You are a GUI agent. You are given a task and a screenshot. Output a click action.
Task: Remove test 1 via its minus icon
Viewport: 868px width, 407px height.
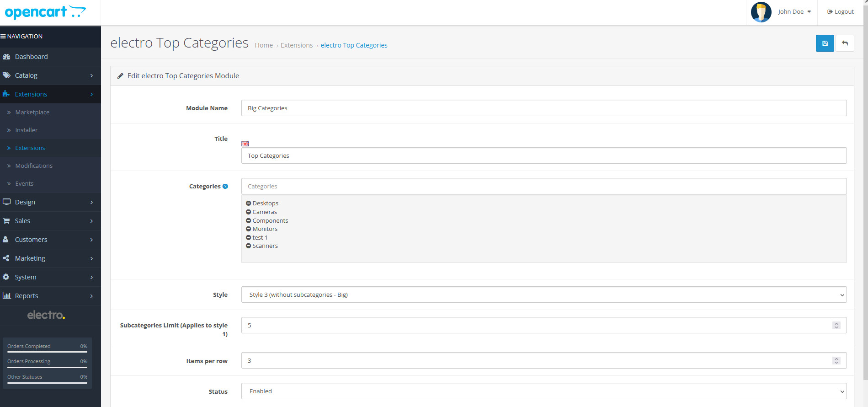pos(248,237)
